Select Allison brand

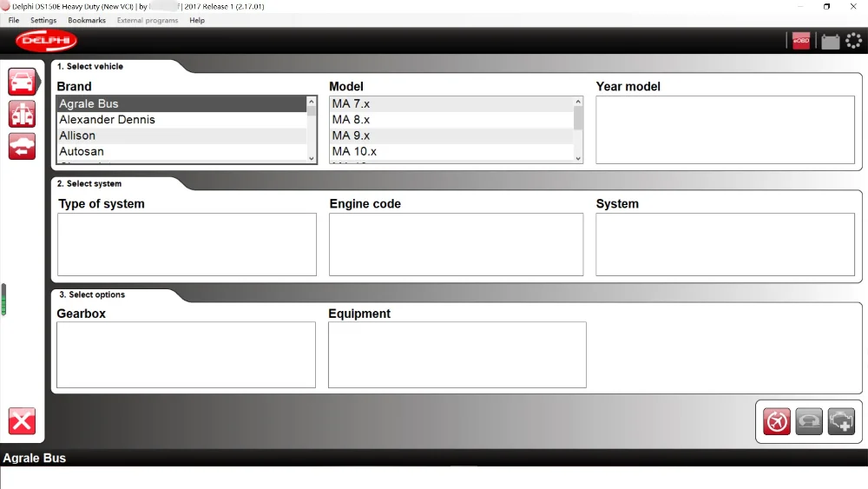click(181, 135)
